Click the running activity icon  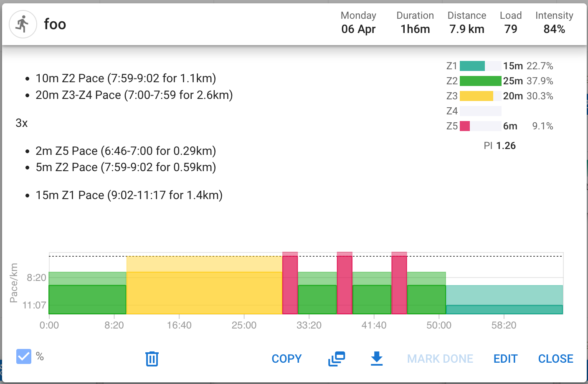pos(23,24)
